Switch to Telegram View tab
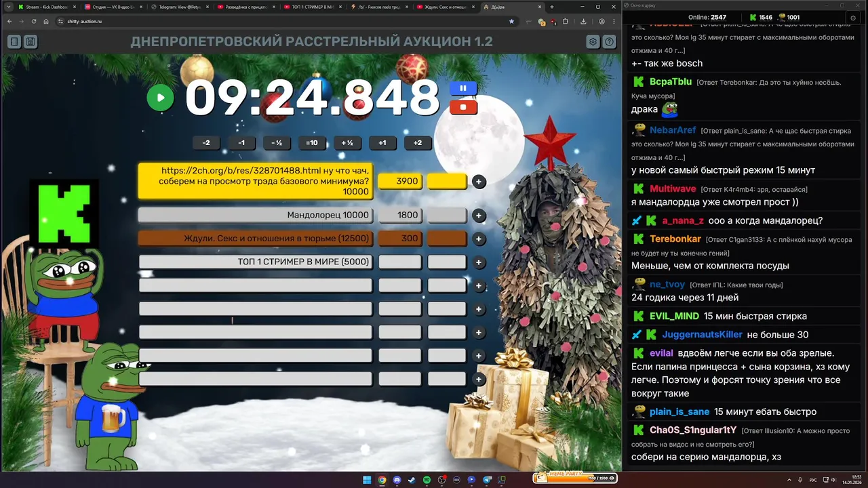Viewport: 868px width, 488px height. pyautogui.click(x=179, y=7)
